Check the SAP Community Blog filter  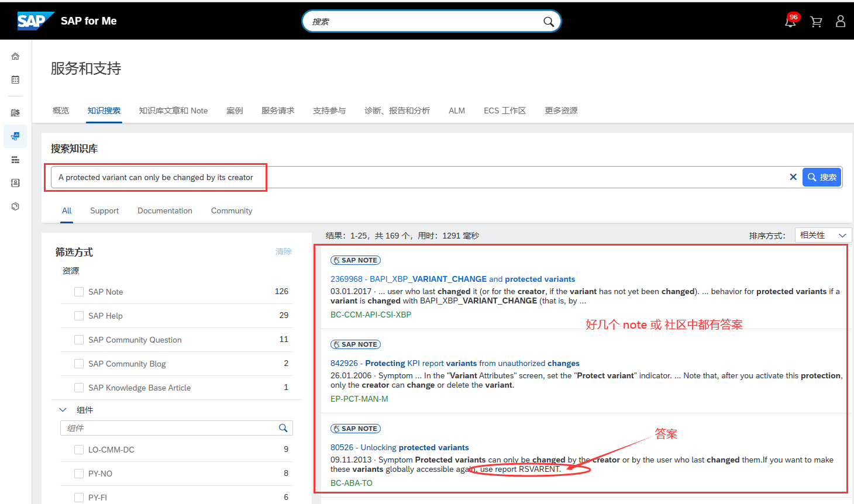point(79,363)
